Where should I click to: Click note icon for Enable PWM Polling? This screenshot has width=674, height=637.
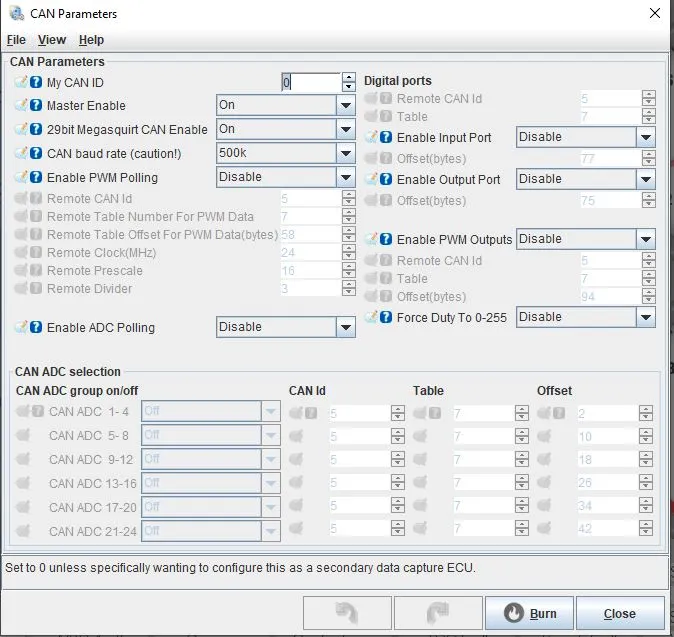coord(21,177)
